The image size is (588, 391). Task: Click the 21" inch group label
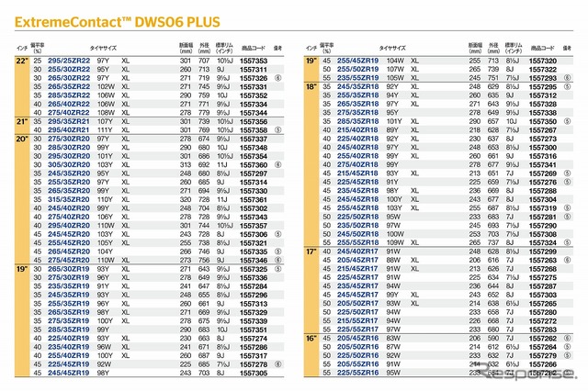point(22,121)
